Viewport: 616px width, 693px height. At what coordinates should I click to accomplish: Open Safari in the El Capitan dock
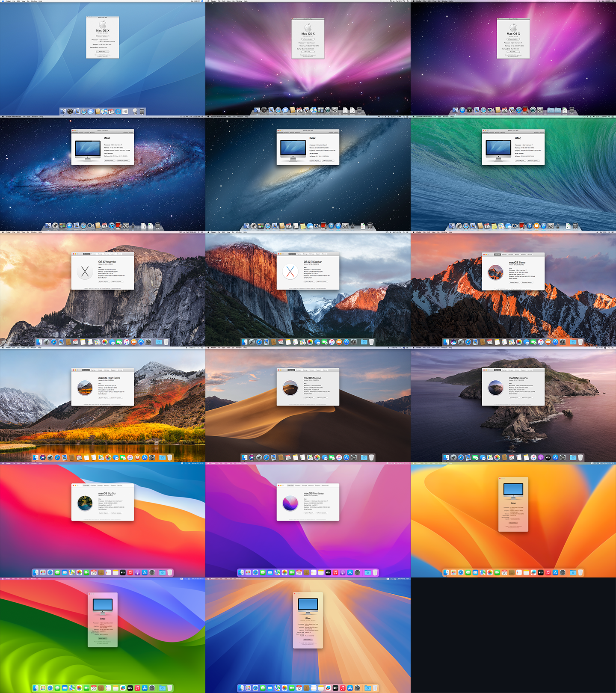coord(259,342)
